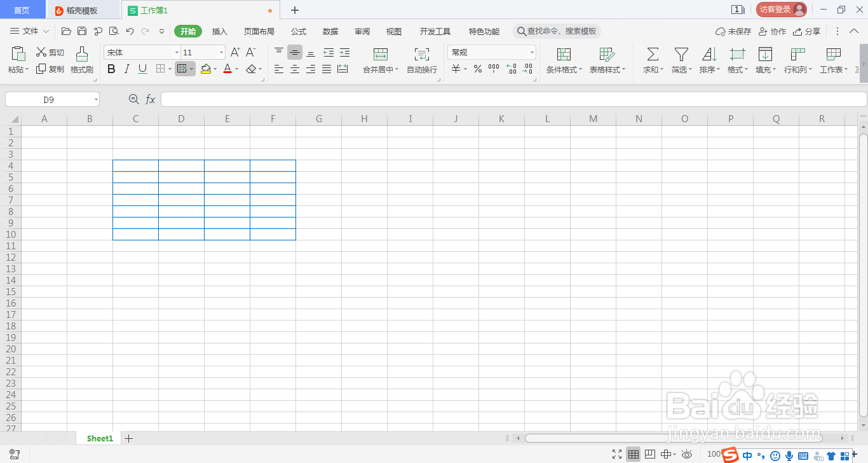Click the zoom magnifier beside formula bar
The width and height of the screenshot is (868, 463).
pyautogui.click(x=133, y=99)
